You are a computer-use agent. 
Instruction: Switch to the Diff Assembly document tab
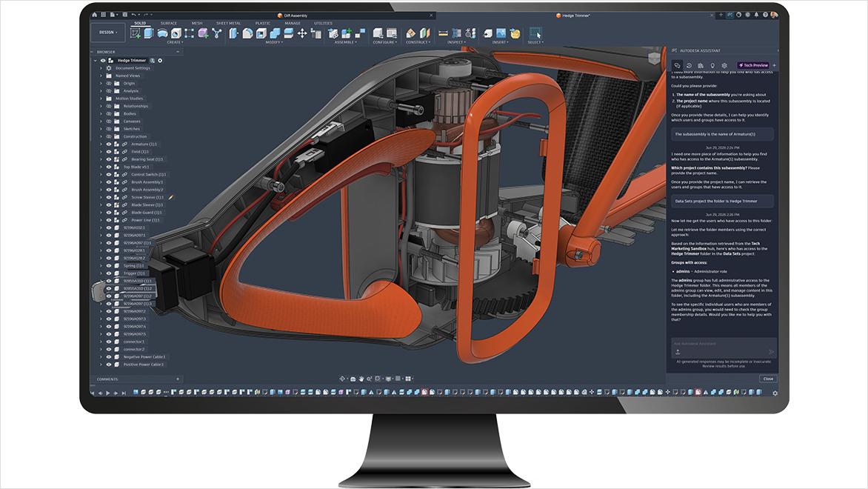[293, 16]
